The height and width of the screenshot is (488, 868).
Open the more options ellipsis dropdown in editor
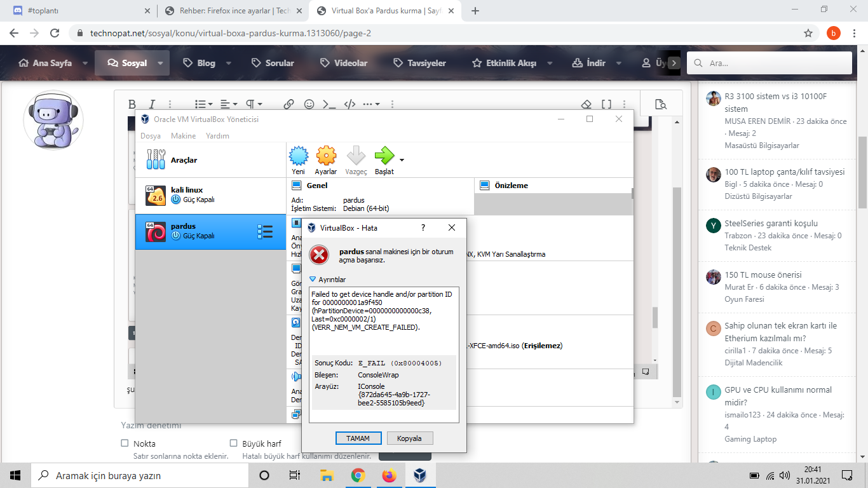372,104
